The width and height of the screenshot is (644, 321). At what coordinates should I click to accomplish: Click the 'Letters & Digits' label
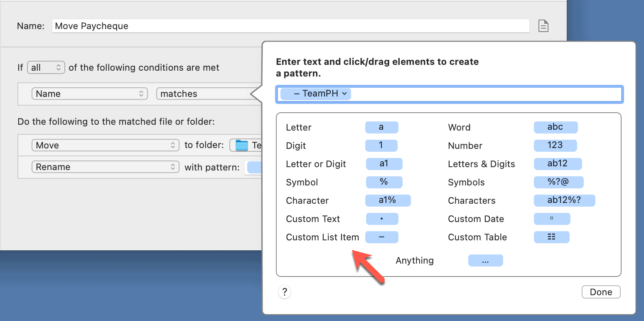[x=482, y=164]
